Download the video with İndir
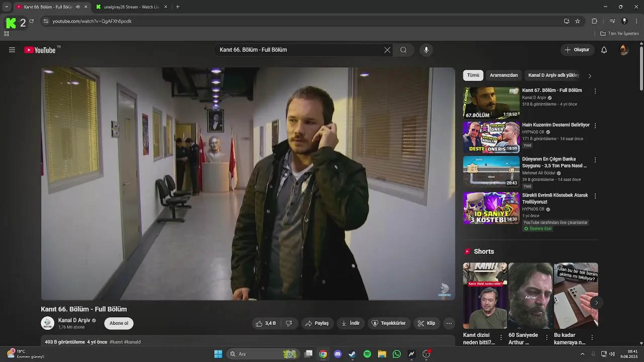Image resolution: width=644 pixels, height=362 pixels. pos(351,323)
